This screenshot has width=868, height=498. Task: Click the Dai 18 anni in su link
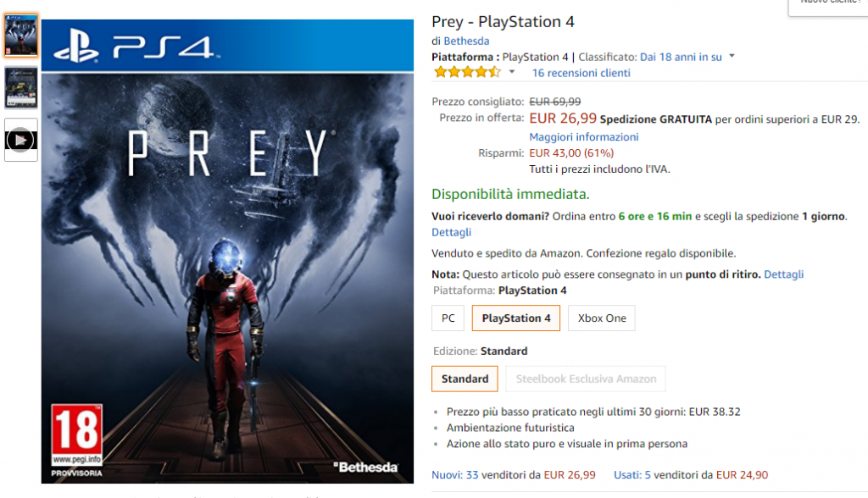pyautogui.click(x=681, y=57)
